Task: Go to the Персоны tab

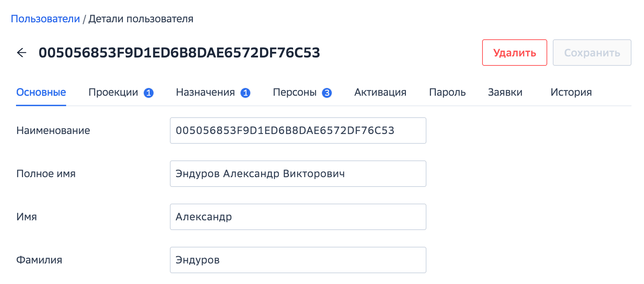Action: coord(294,92)
